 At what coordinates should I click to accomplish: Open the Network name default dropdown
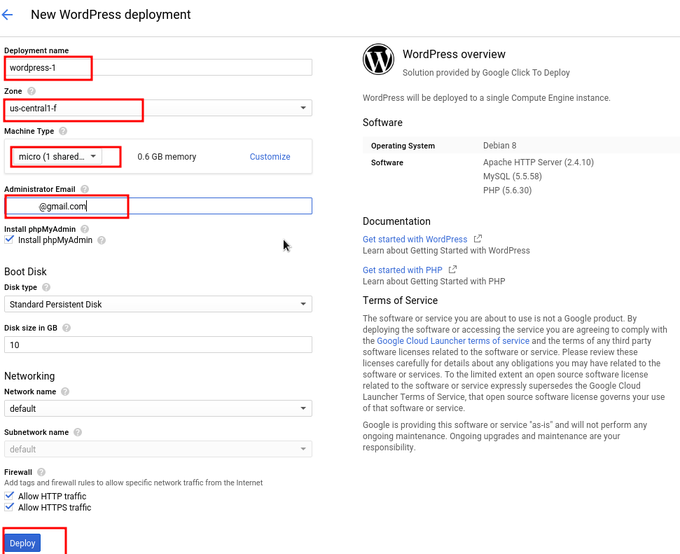click(x=158, y=408)
